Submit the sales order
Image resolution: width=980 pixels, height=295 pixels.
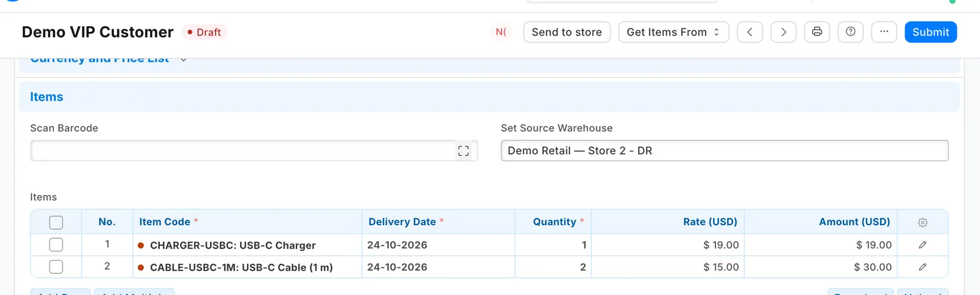pyautogui.click(x=930, y=32)
